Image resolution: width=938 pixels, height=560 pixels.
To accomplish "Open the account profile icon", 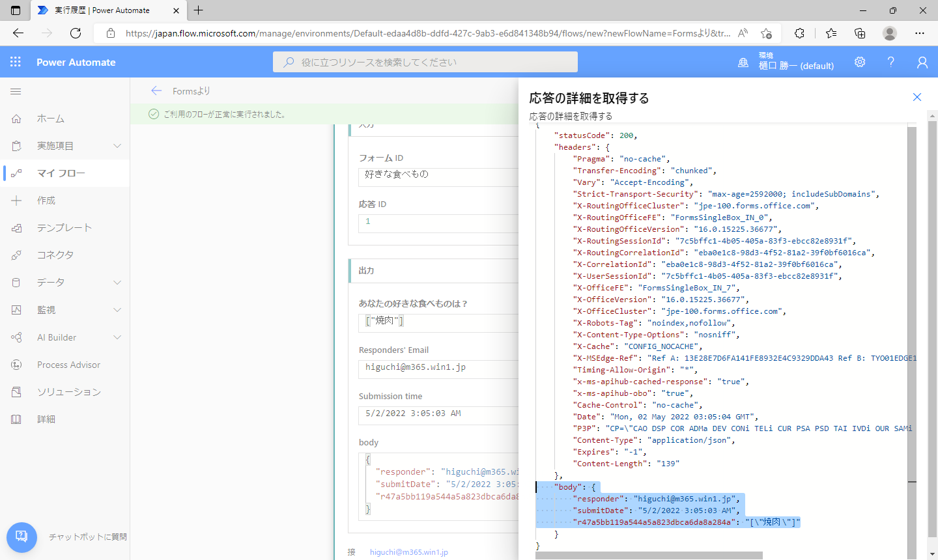I will [x=922, y=62].
